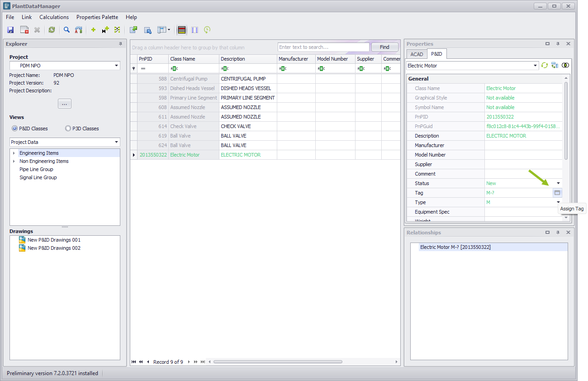Select Electric Motor M-? relationship entry

(x=455, y=247)
